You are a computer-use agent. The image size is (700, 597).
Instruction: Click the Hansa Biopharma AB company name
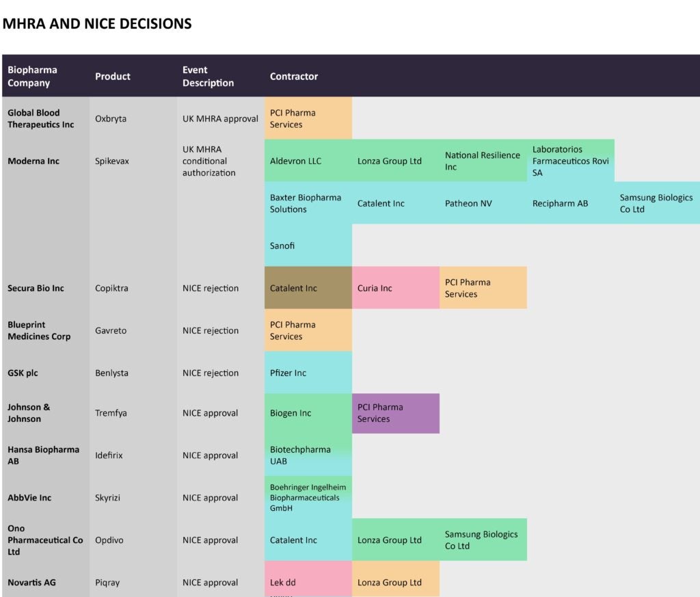(x=43, y=455)
